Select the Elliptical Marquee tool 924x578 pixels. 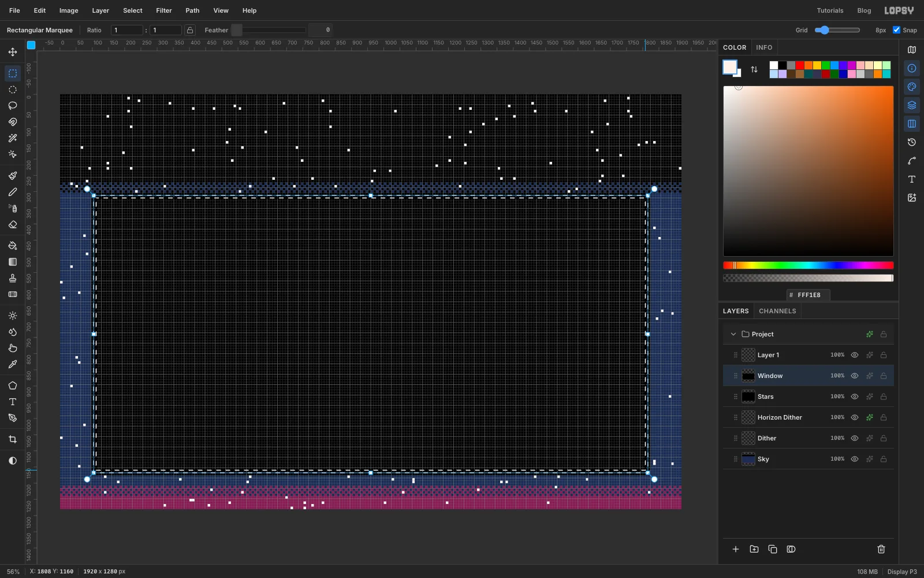pos(13,90)
